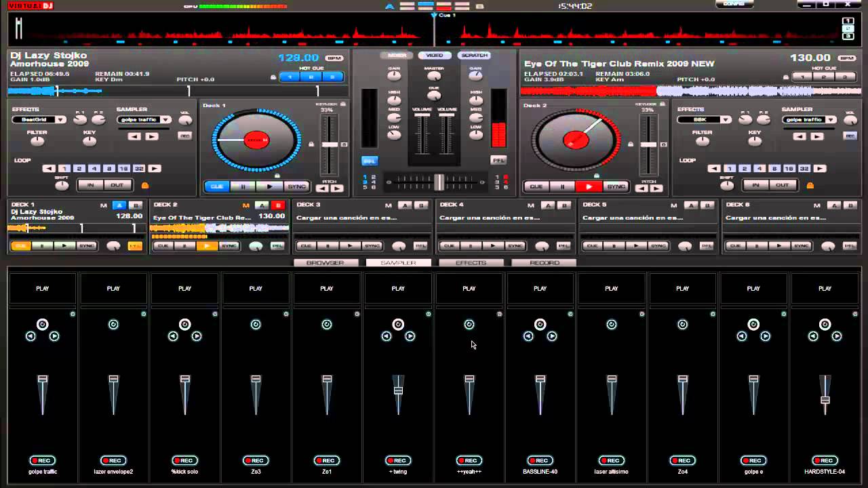Open the MIXER panel tab

(x=396, y=56)
